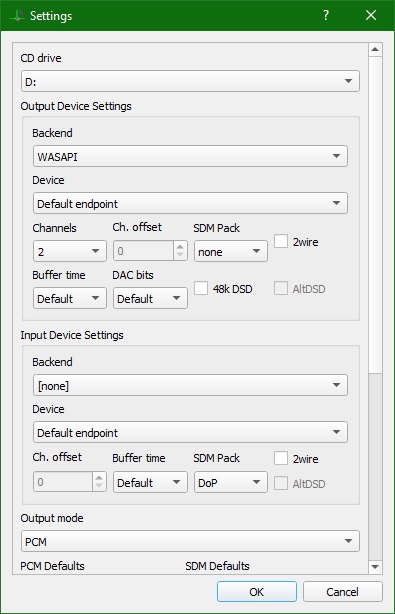Click the vertical scrollbar thumb
The width and height of the screenshot is (395, 614).
pos(375,215)
